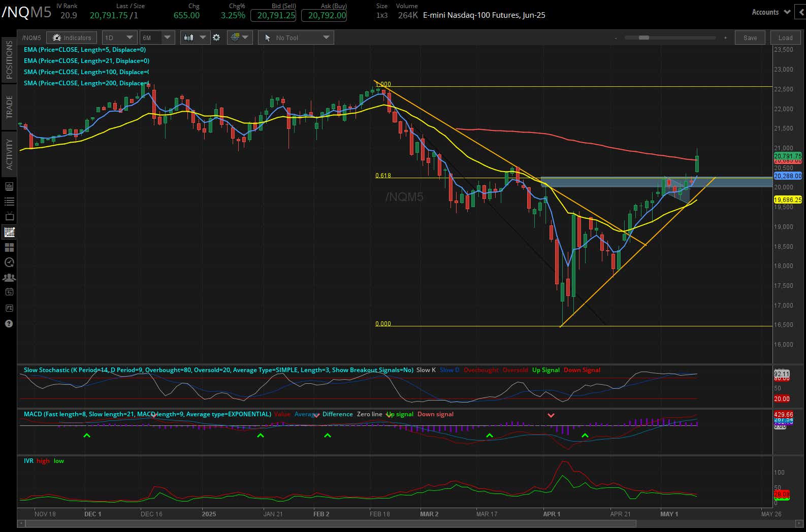Click the /NQM5 chart symbol field

31,38
